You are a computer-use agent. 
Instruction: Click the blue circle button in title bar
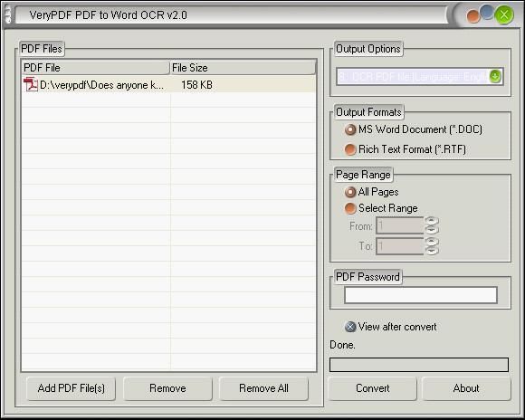(487, 12)
